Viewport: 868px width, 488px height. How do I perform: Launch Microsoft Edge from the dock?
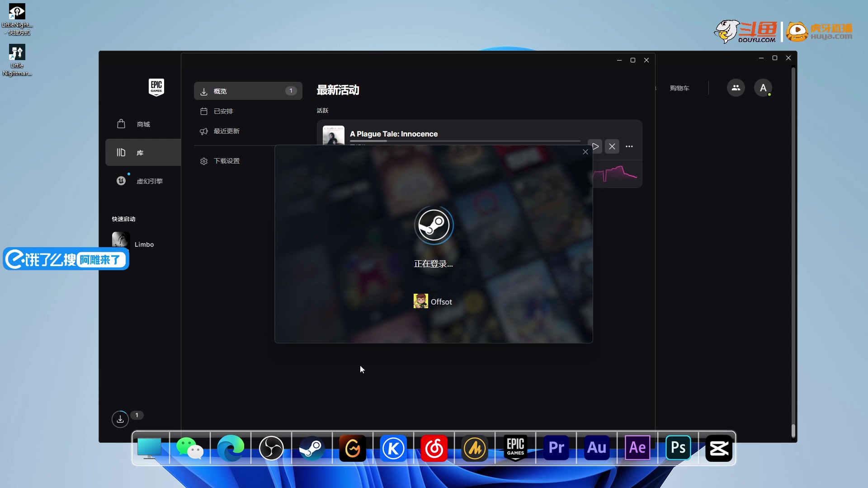pyautogui.click(x=231, y=448)
